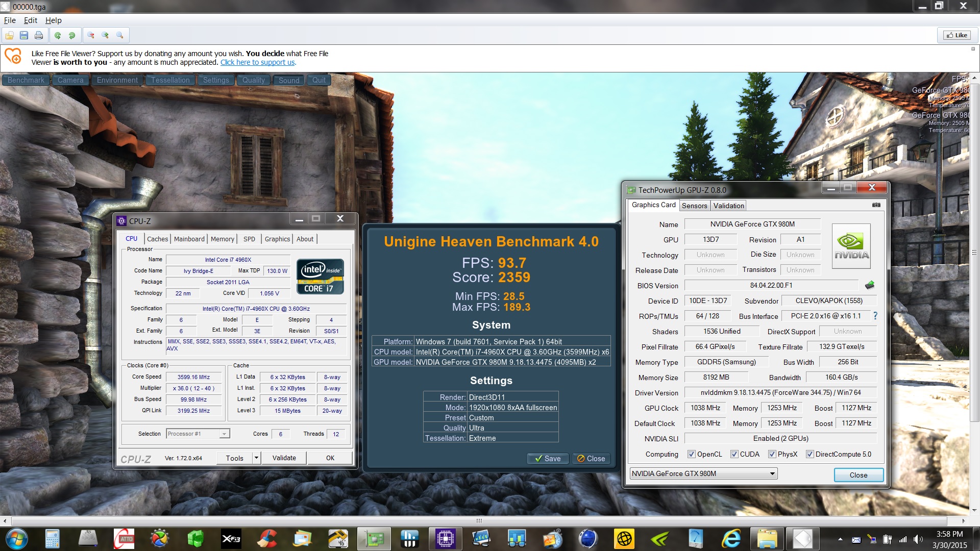980x551 pixels.
Task: Click the Benchmark menu in Heaven
Action: pos(26,80)
